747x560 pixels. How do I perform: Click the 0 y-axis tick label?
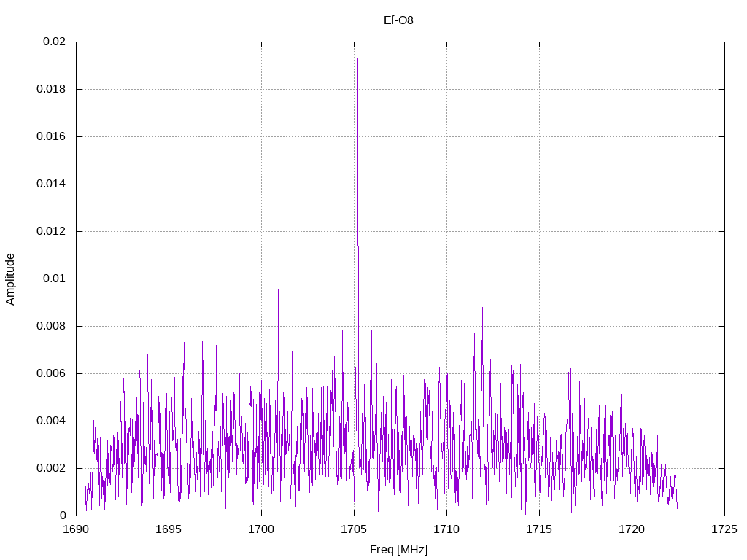63,516
